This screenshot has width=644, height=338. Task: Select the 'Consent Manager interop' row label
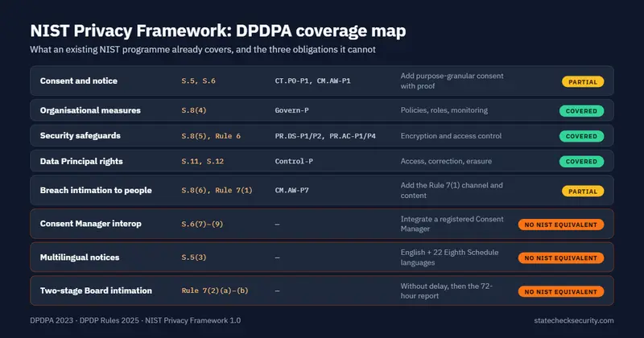[x=90, y=224]
